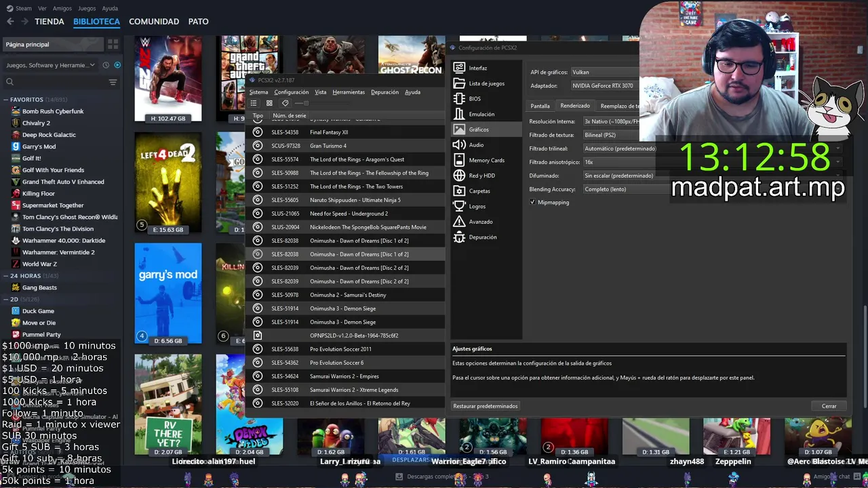This screenshot has height=488, width=868.
Task: Click the Cerrar button
Action: point(829,406)
